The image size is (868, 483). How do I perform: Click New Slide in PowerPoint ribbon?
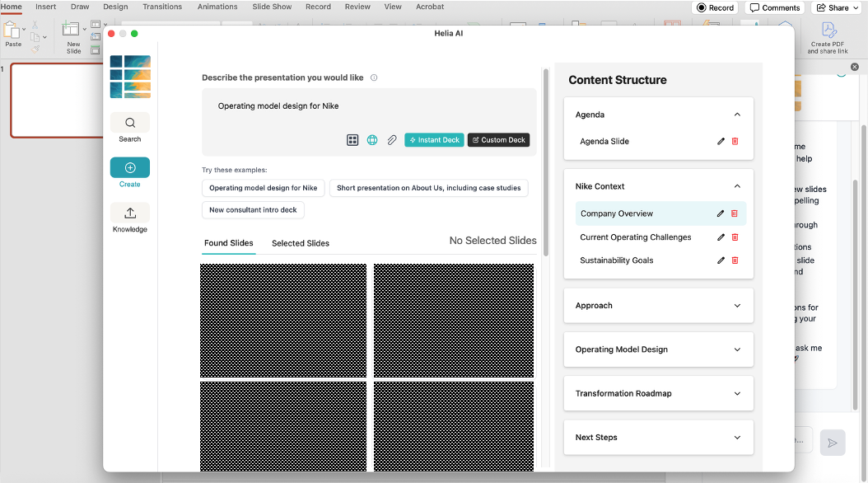(73, 37)
